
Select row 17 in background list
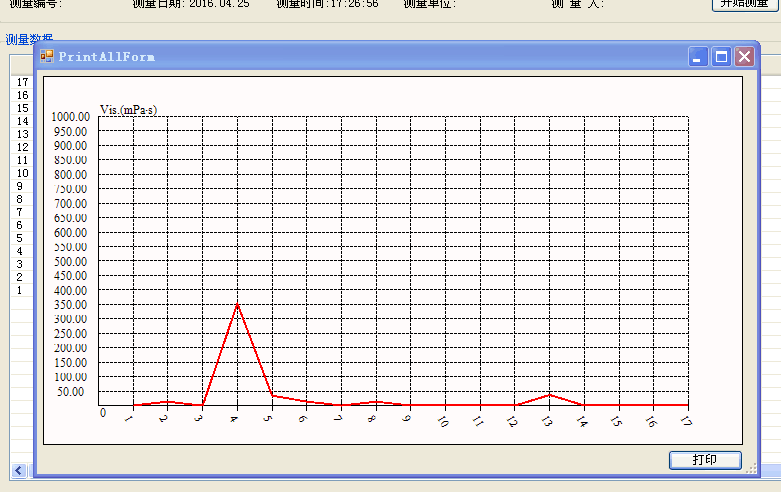(22, 83)
